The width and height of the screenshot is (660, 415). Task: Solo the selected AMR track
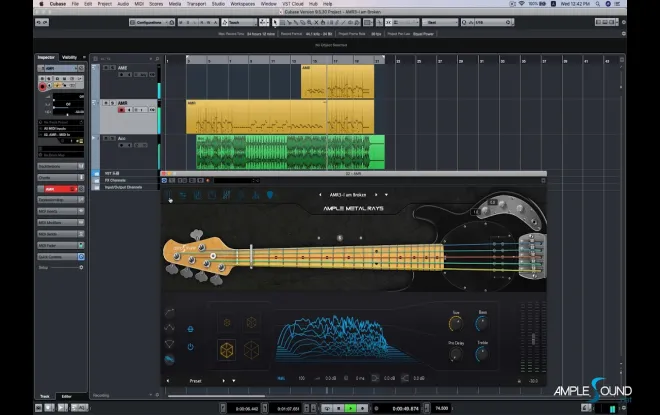coord(112,103)
